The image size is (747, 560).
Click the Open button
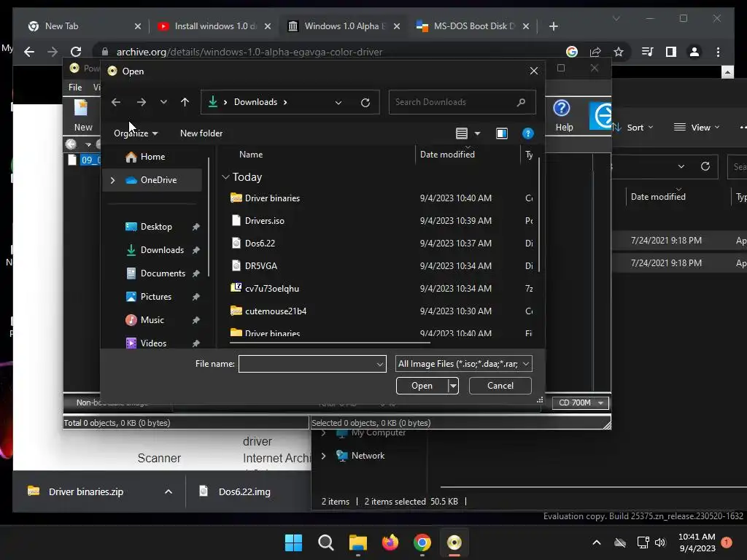tap(422, 386)
